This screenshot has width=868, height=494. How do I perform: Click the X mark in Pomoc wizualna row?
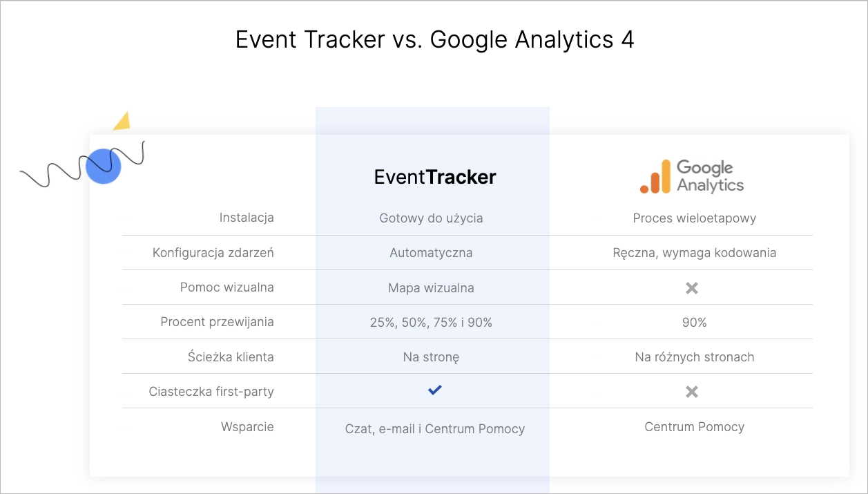692,288
